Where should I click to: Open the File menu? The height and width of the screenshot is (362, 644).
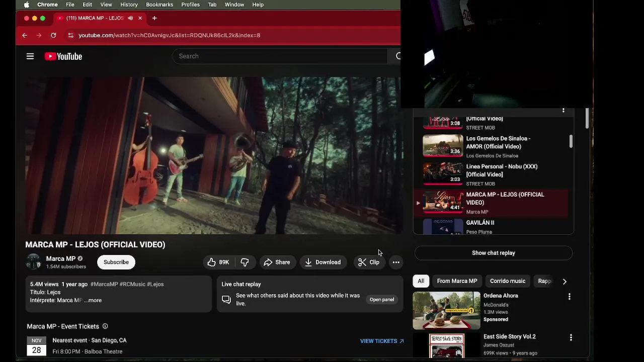(70, 5)
